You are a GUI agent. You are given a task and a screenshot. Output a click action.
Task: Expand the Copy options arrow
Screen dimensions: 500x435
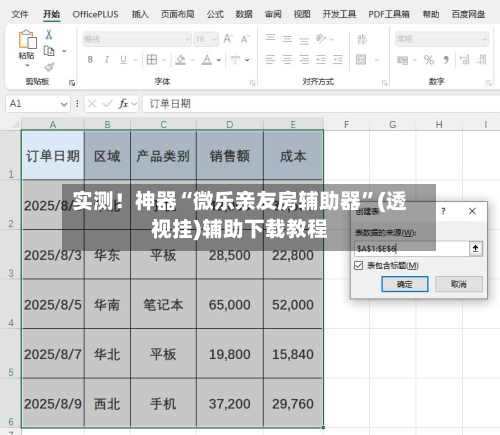64,51
